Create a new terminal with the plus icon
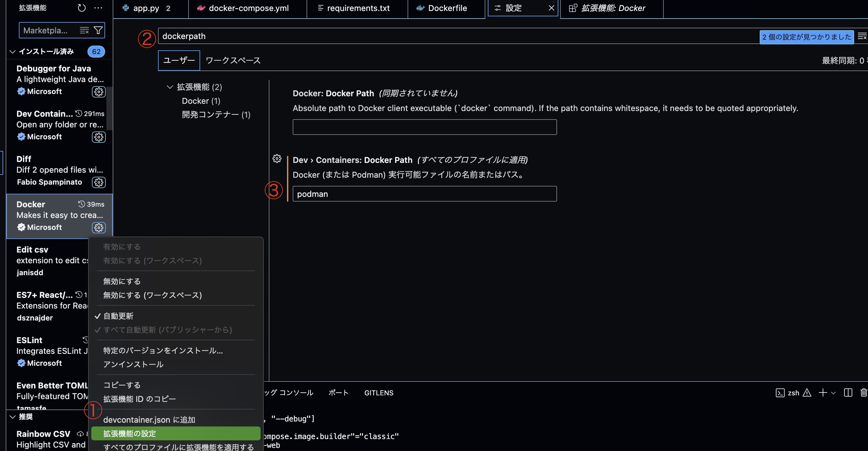The image size is (868, 451). (823, 393)
